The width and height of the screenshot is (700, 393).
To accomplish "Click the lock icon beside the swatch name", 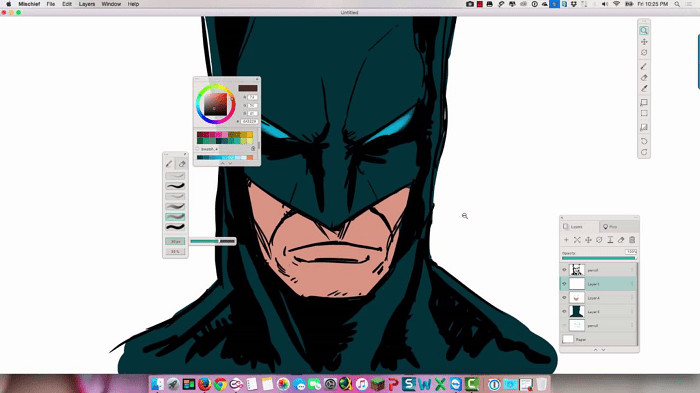I will [253, 149].
